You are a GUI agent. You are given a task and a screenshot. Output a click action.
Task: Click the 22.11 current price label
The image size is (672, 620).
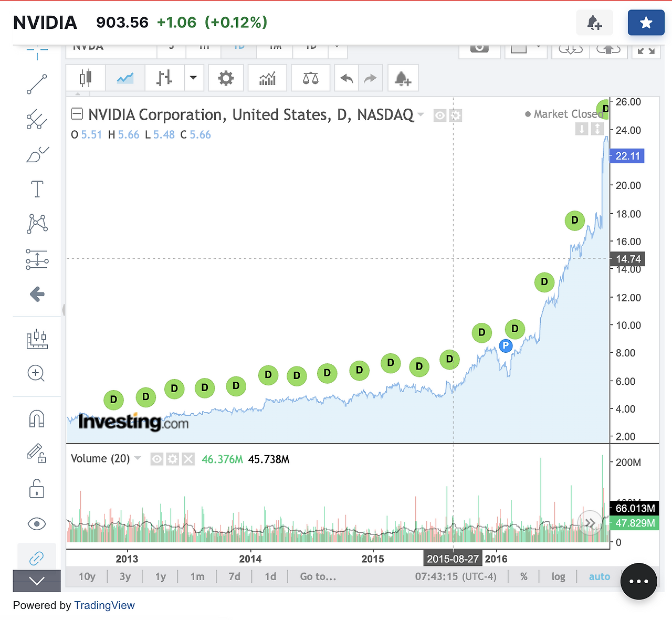point(627,156)
